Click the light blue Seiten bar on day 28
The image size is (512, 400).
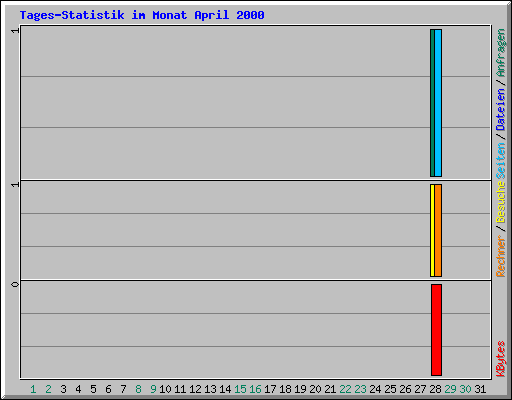click(438, 103)
